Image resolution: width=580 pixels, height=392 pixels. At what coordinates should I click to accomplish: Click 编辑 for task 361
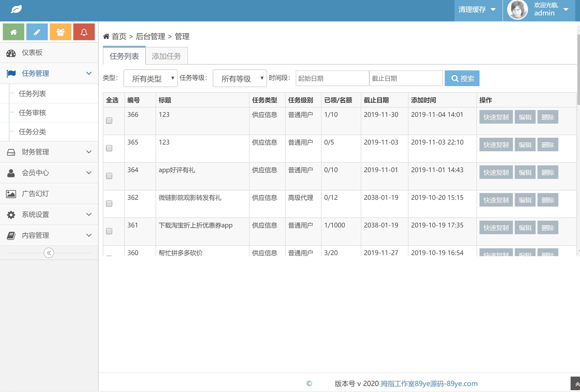(525, 227)
